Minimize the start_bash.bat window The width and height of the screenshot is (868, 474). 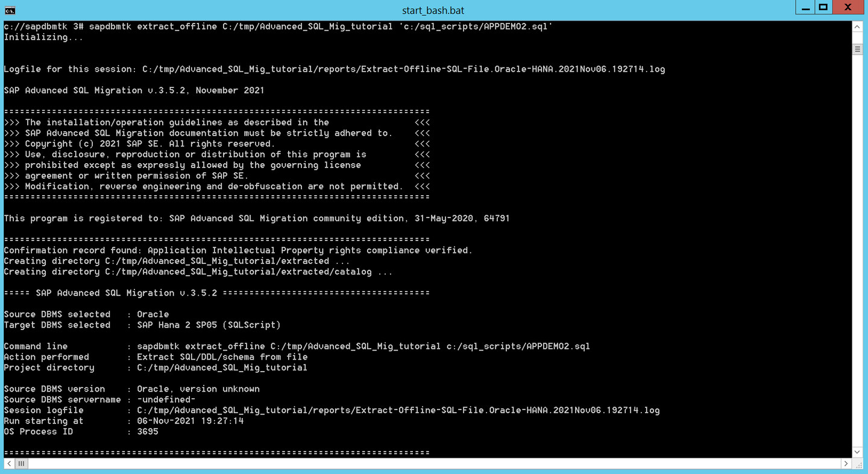(x=804, y=7)
